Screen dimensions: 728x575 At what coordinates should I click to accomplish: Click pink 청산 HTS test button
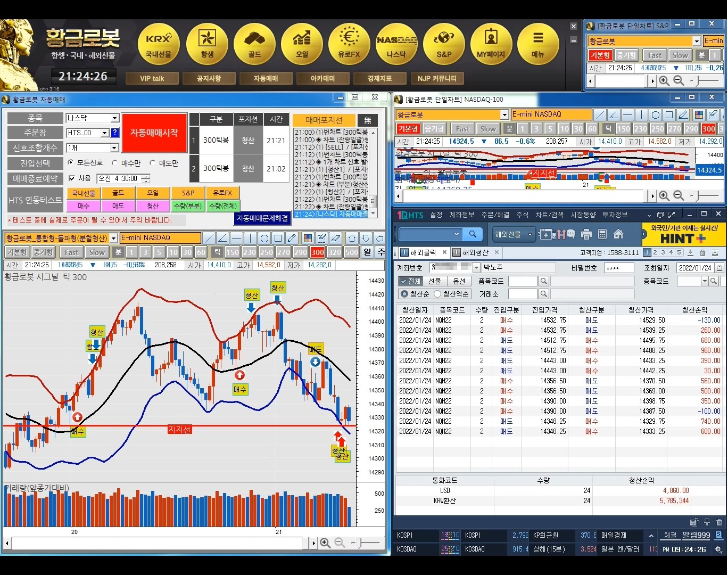(x=153, y=206)
